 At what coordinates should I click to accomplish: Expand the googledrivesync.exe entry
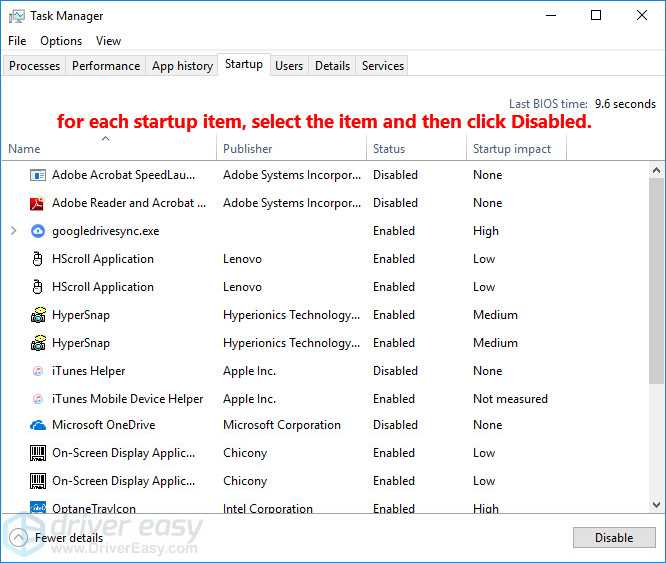point(13,231)
